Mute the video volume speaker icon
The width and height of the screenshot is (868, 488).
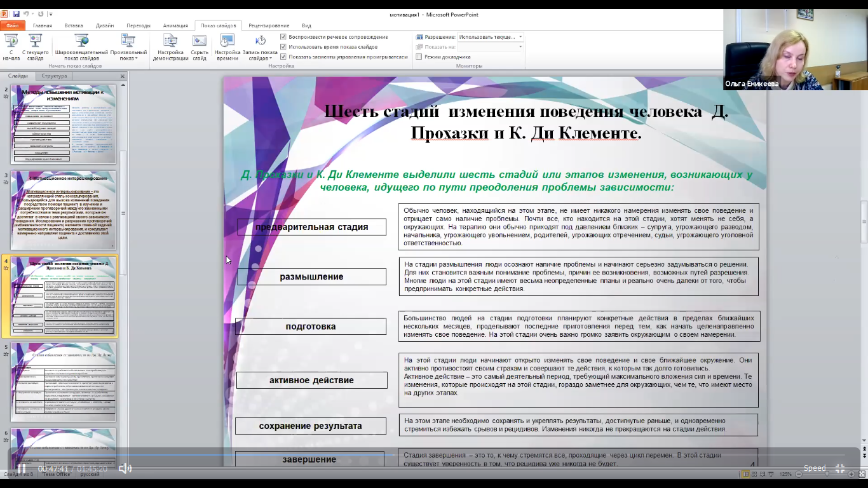125,468
